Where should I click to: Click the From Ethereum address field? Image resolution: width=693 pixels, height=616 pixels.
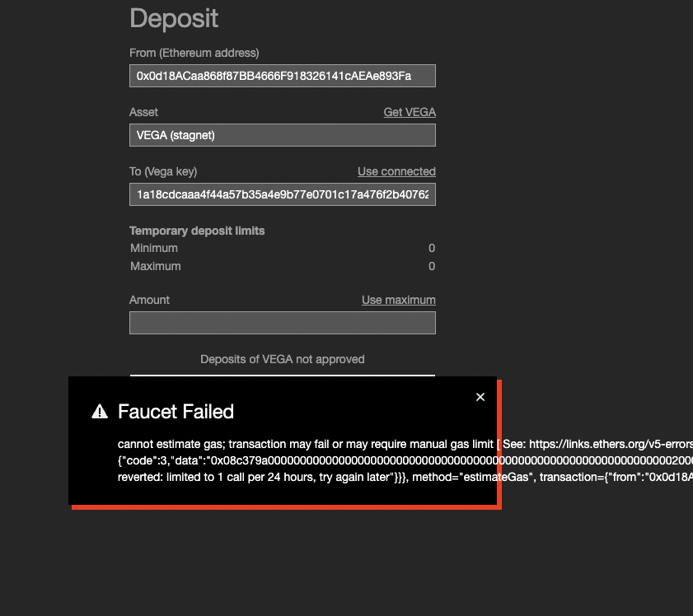pos(282,75)
